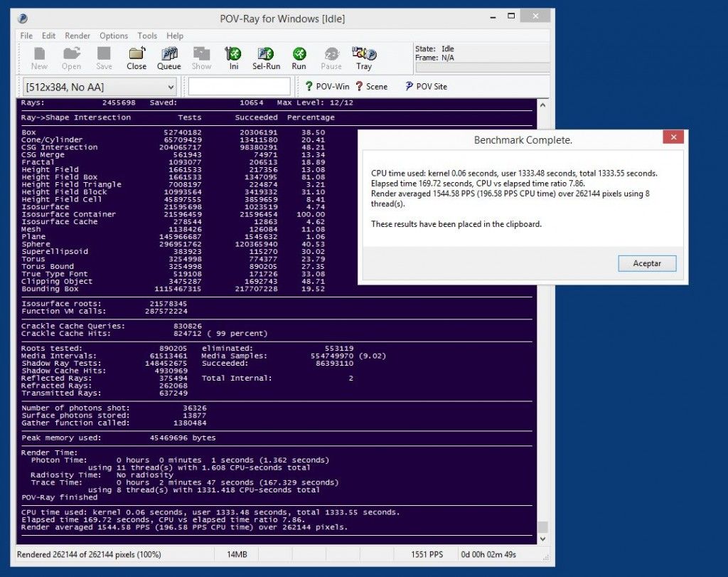Close the Benchmark Complete dialog
This screenshot has width=728, height=577.
673,137
